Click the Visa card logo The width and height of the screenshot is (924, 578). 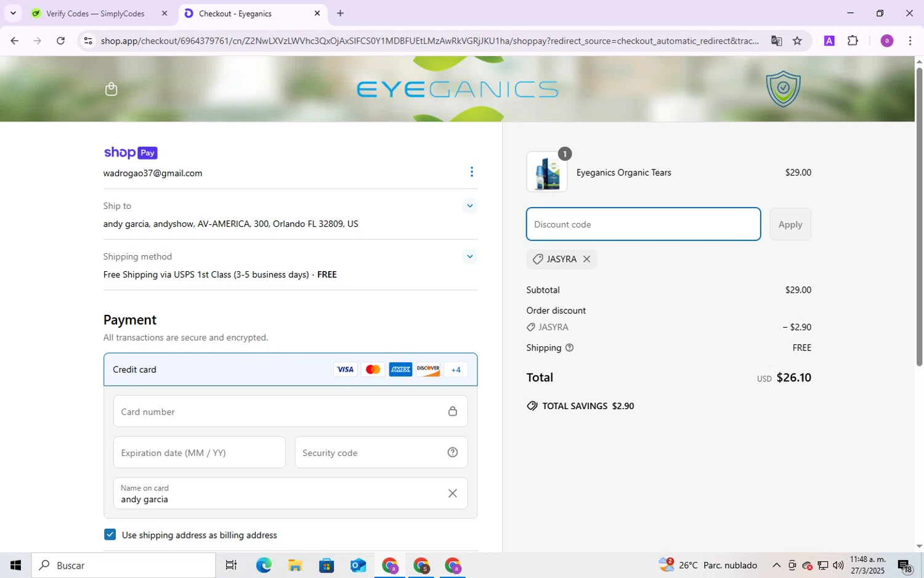point(346,370)
